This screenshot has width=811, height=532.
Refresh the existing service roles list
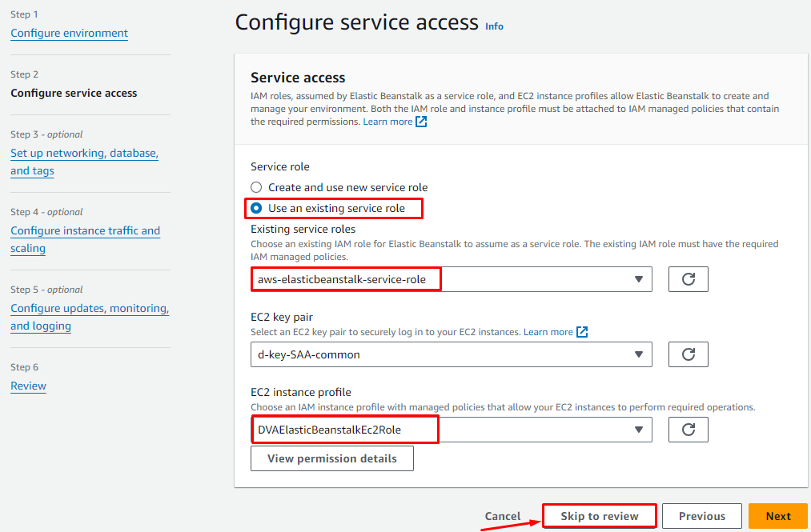point(688,279)
